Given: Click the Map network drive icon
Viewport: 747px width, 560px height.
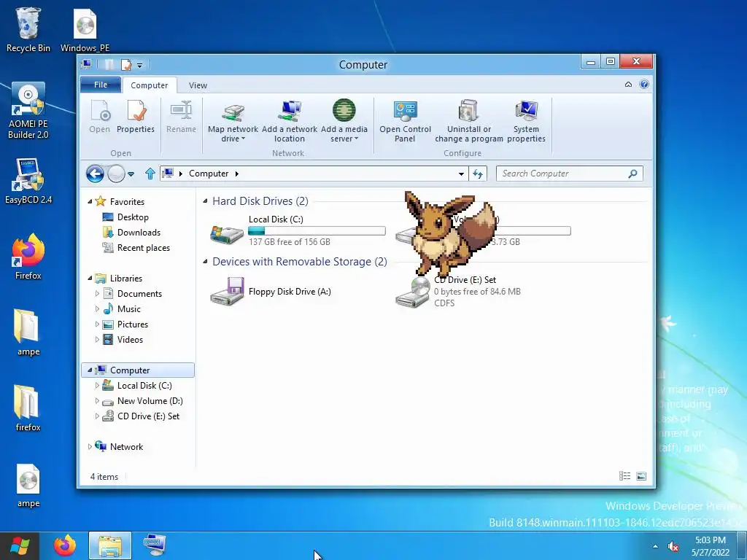Looking at the screenshot, I should point(233,112).
